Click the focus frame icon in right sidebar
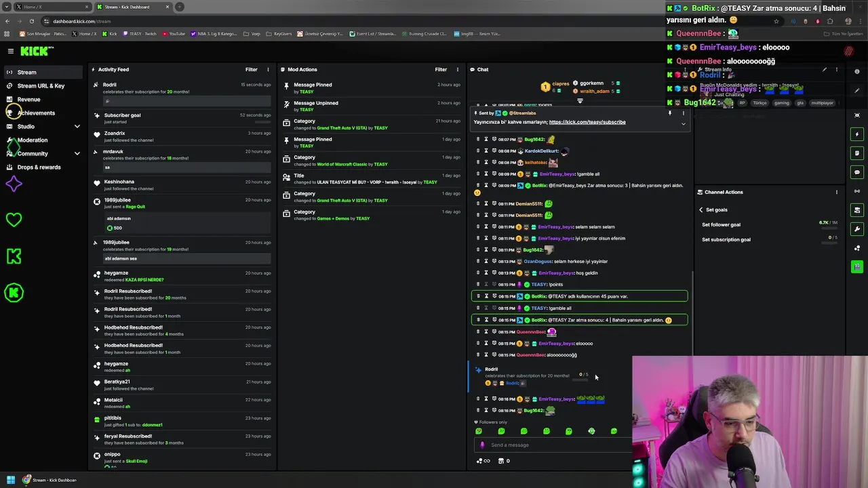Viewport: 868px width, 488px height. pos(857,115)
